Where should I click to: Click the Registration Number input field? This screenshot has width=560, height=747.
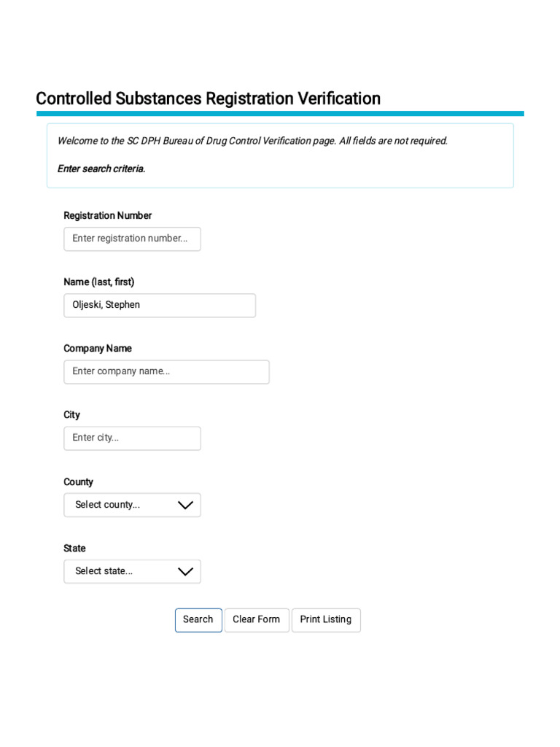click(132, 239)
